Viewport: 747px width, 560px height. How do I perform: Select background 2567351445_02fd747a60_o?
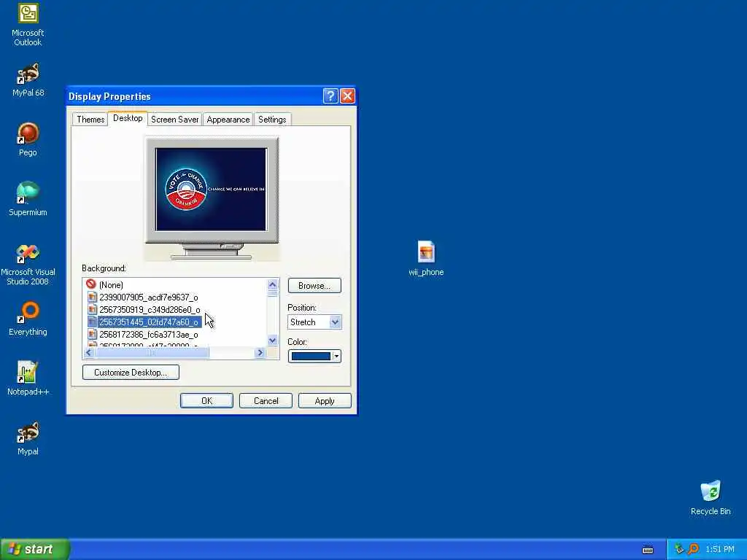pyautogui.click(x=149, y=322)
